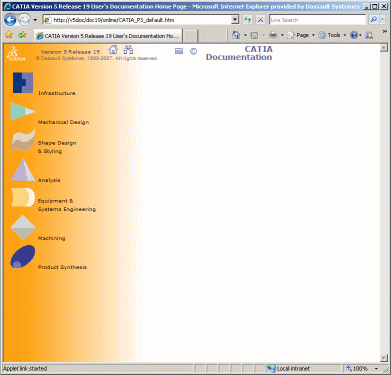Viewport: 391px width, 375px height.
Task: Open the Infrastructure link
Action: (x=57, y=93)
